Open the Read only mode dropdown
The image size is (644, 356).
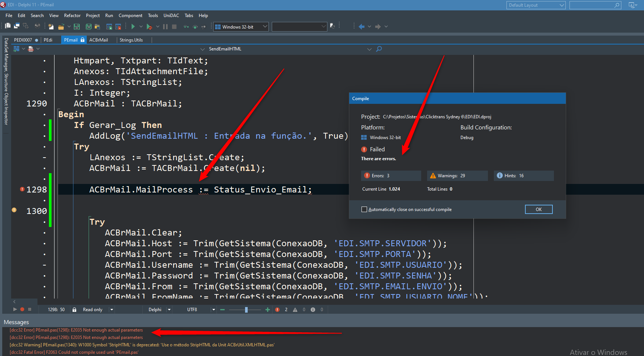pos(112,310)
